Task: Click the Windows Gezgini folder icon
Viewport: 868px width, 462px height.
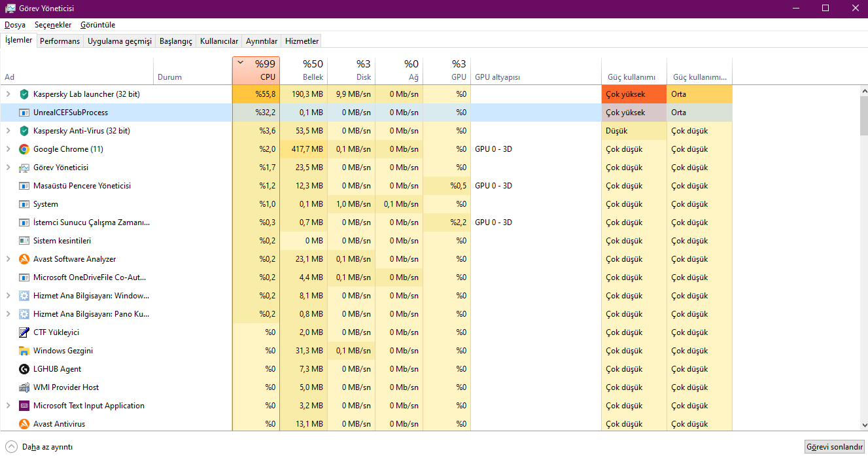Action: [x=24, y=351]
